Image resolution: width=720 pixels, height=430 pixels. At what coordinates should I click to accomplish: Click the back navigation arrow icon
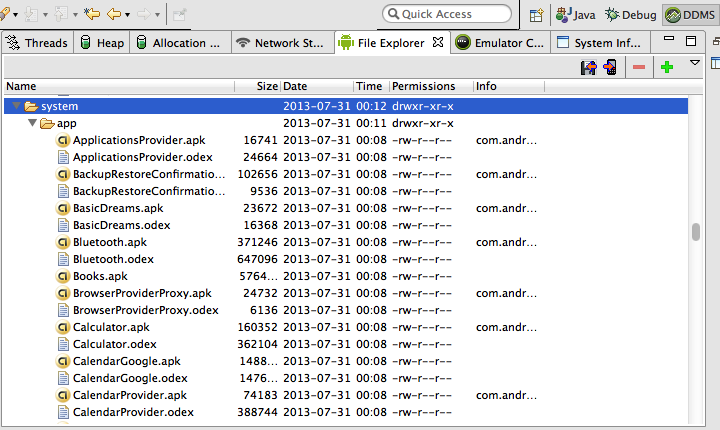(113, 14)
